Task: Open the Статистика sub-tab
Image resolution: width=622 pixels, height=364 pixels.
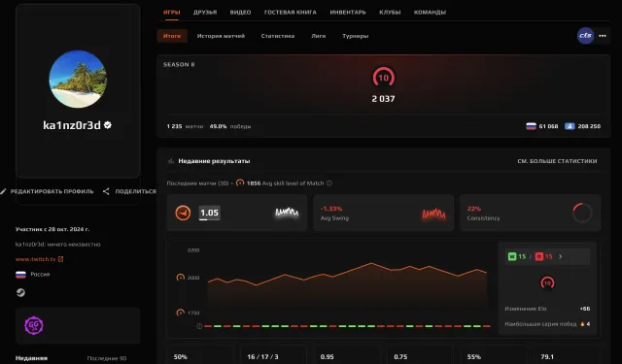Action: [278, 36]
